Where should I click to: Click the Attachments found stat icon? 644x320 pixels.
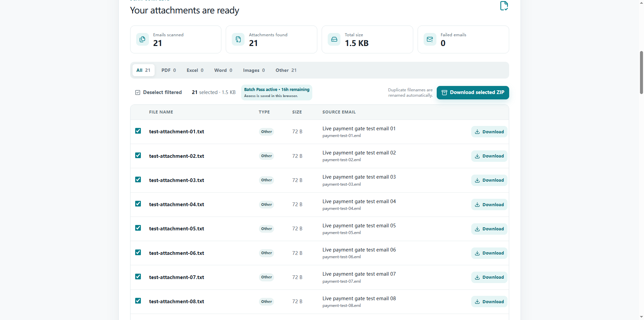click(238, 39)
